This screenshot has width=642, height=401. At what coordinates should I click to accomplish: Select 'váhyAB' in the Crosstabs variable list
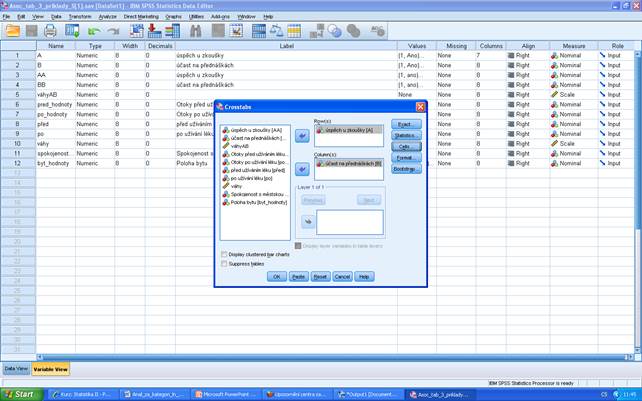255,146
